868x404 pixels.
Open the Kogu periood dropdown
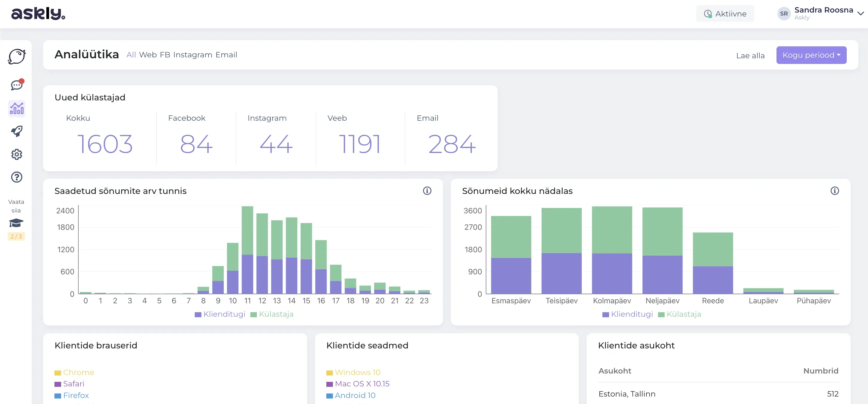point(811,55)
